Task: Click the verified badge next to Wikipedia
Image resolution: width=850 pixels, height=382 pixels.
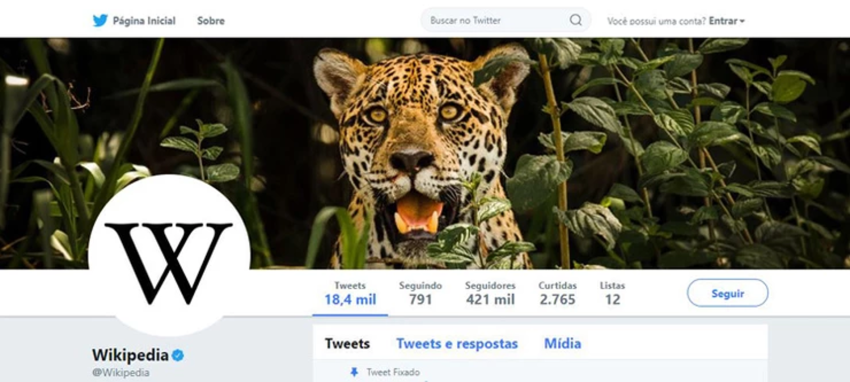Action: coord(178,355)
